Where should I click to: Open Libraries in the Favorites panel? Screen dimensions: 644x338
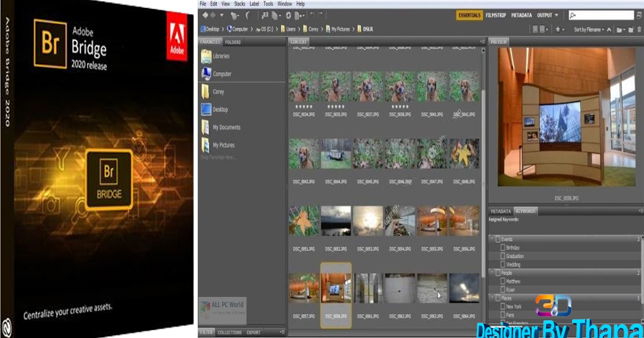pos(215,56)
